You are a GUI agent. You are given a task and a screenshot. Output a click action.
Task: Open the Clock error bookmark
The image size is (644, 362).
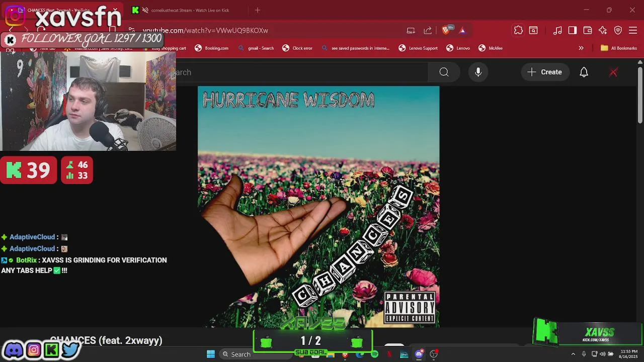297,48
